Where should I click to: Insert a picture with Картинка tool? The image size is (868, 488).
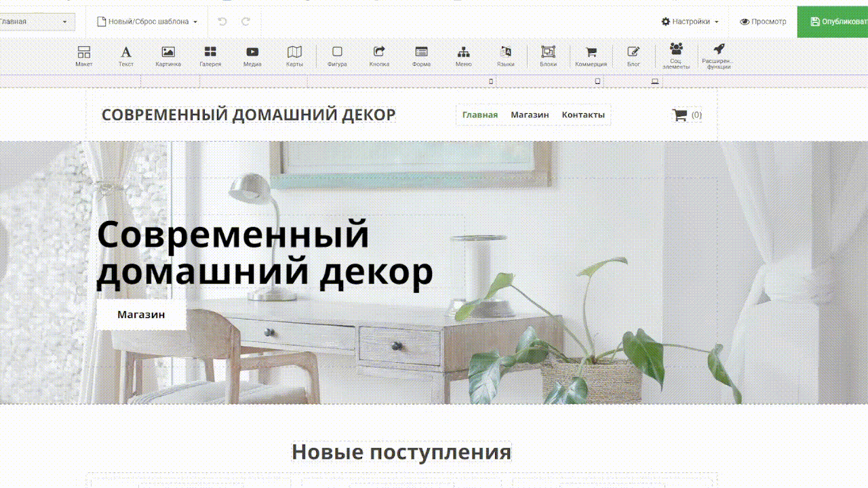(x=168, y=56)
